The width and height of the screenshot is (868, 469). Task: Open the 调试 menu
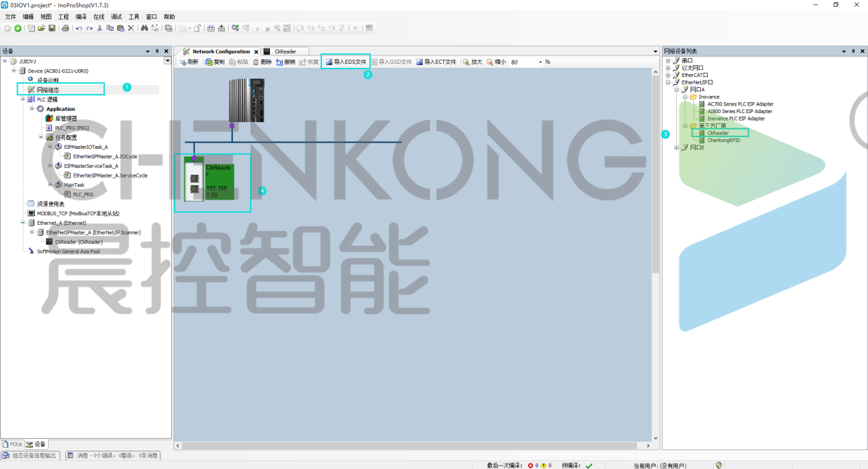click(x=116, y=16)
